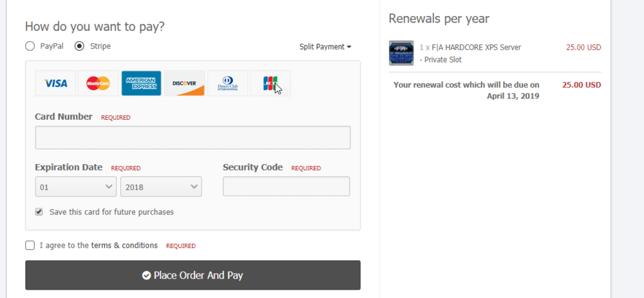644x298 pixels.
Task: Select the PayPal radio button
Action: coord(30,46)
